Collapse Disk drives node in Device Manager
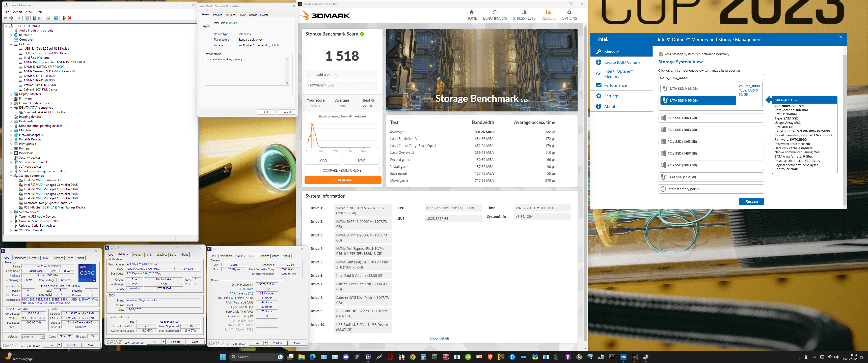Image resolution: width=868 pixels, height=363 pixels. (x=11, y=44)
